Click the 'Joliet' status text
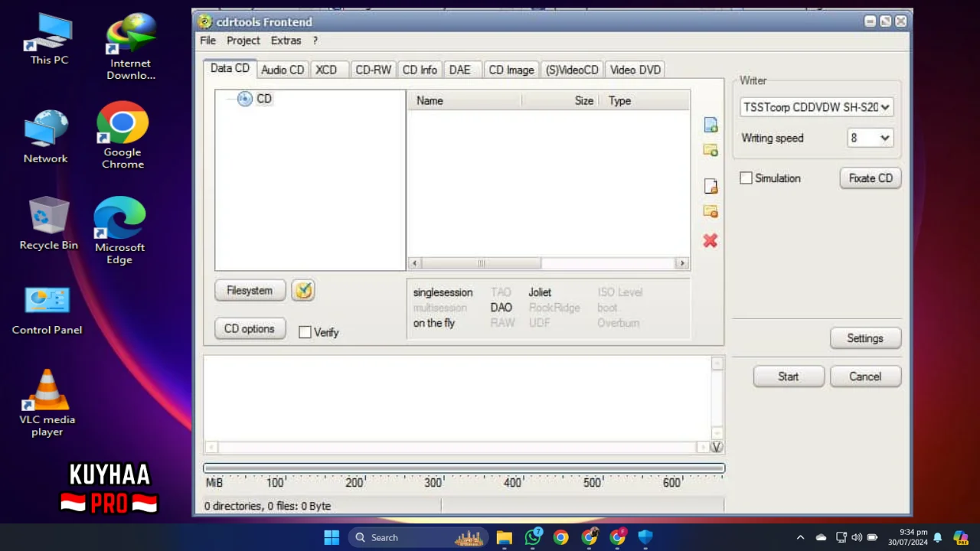 point(540,292)
